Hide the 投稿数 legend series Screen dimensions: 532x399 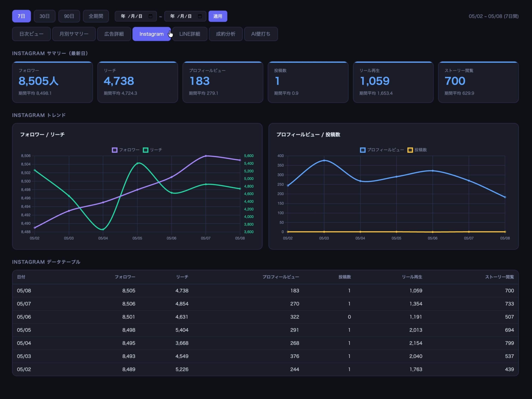click(417, 150)
